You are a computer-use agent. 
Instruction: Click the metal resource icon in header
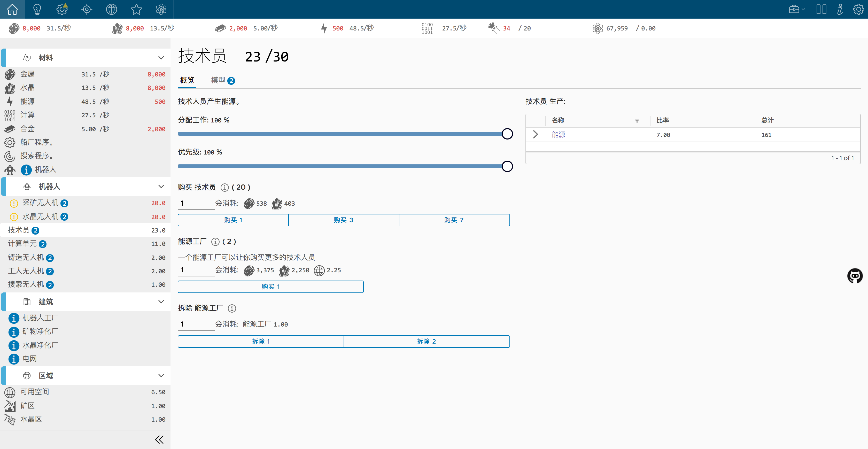(14, 28)
